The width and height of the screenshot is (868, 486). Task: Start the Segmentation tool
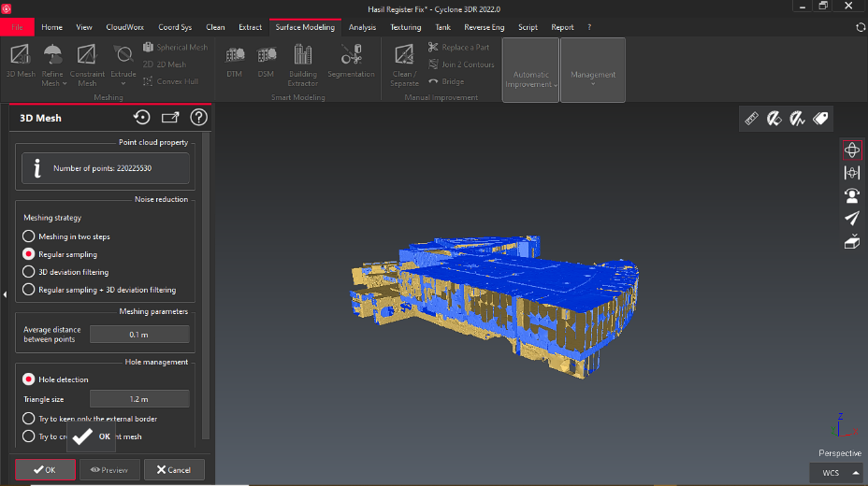[x=351, y=61]
